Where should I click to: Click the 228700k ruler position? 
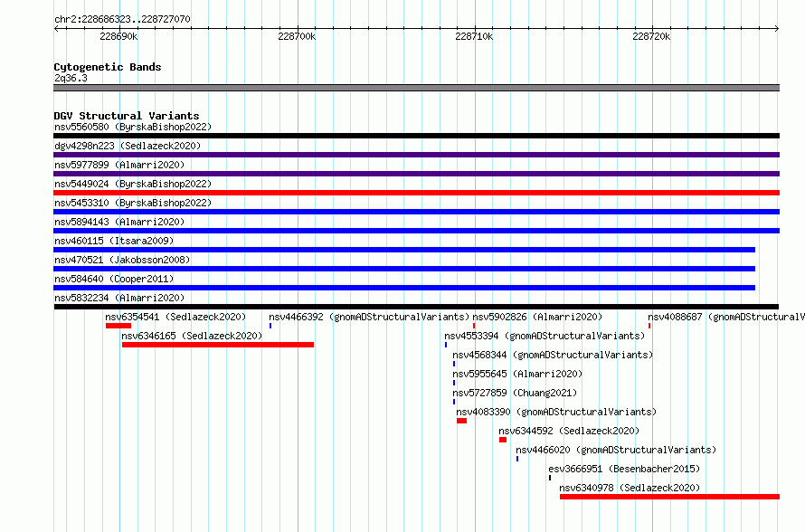(297, 36)
